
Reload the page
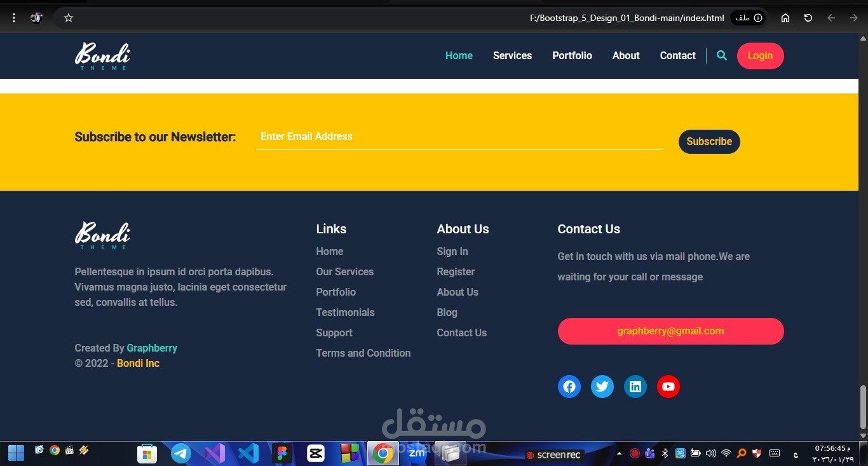(x=808, y=18)
